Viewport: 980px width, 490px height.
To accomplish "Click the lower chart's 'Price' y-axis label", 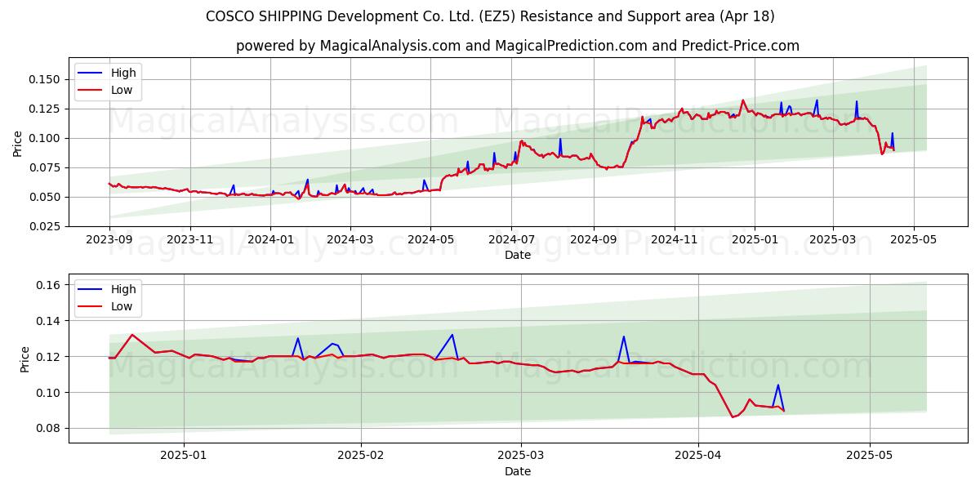I will pyautogui.click(x=24, y=359).
